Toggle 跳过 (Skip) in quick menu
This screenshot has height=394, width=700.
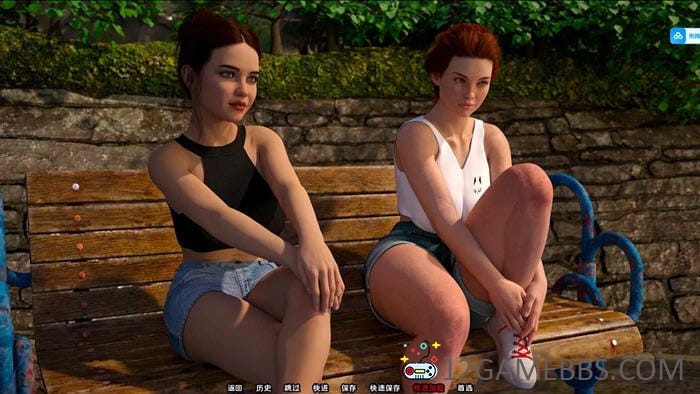(292, 388)
